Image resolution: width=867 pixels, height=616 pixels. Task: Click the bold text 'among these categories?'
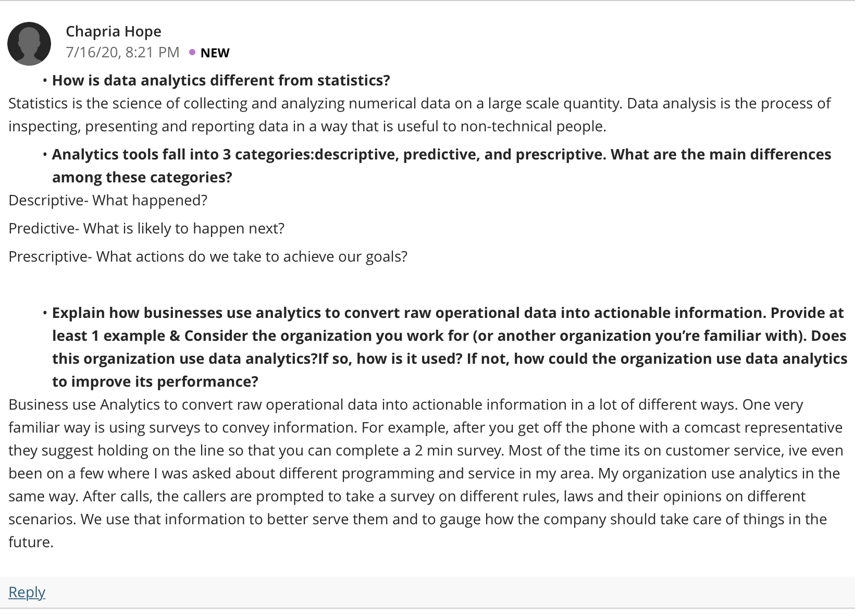coord(142,177)
